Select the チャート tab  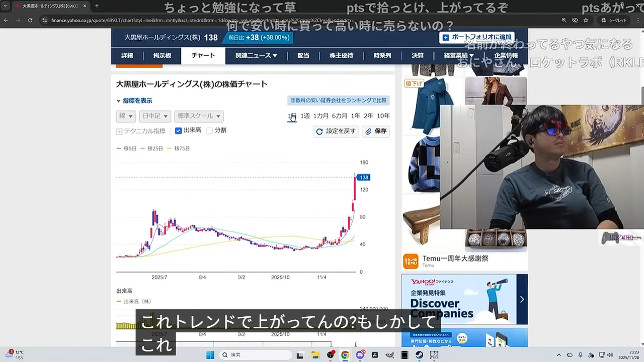click(x=203, y=56)
